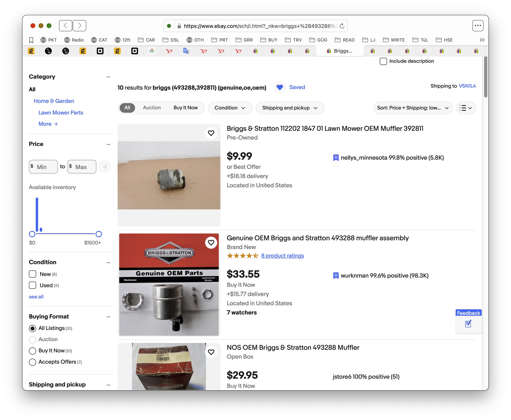511x420 pixels.
Task: Expand the Shipping and pickup dropdown
Action: pyautogui.click(x=289, y=108)
